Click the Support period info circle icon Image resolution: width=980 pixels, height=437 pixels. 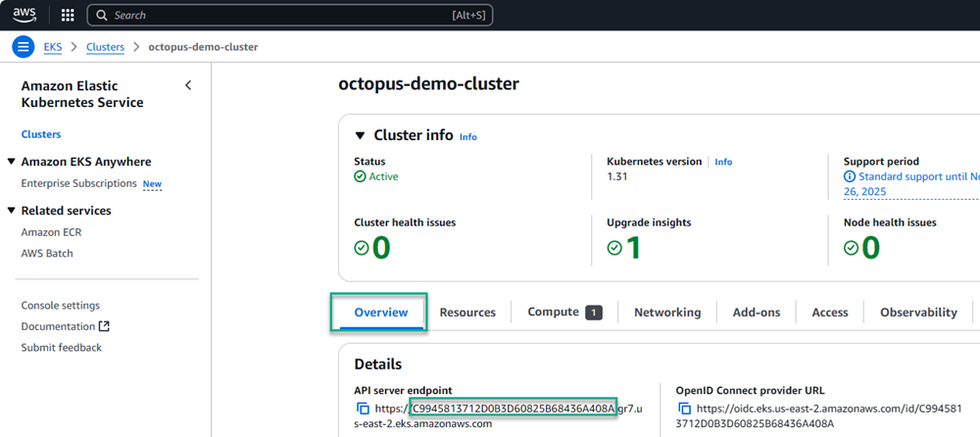(850, 177)
